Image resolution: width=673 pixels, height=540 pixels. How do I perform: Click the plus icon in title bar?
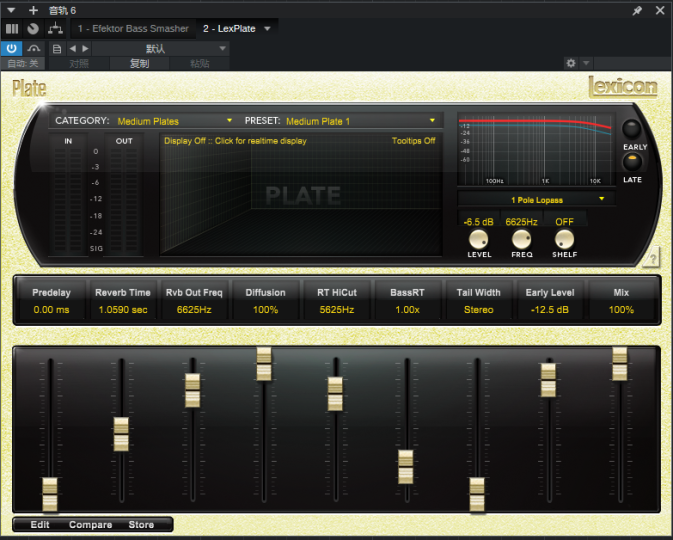[33, 10]
